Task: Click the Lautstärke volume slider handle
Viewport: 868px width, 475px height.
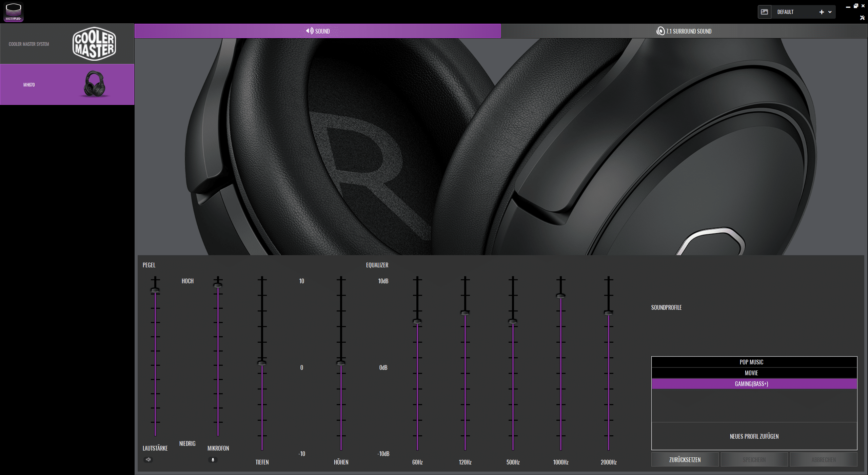Action: (x=155, y=290)
